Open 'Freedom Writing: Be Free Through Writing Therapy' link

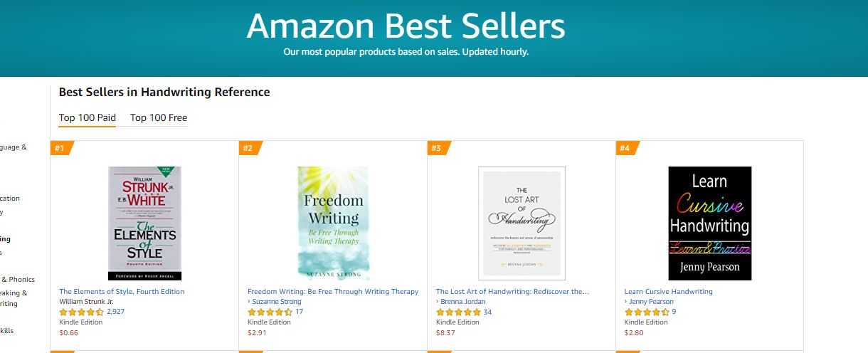(x=333, y=291)
